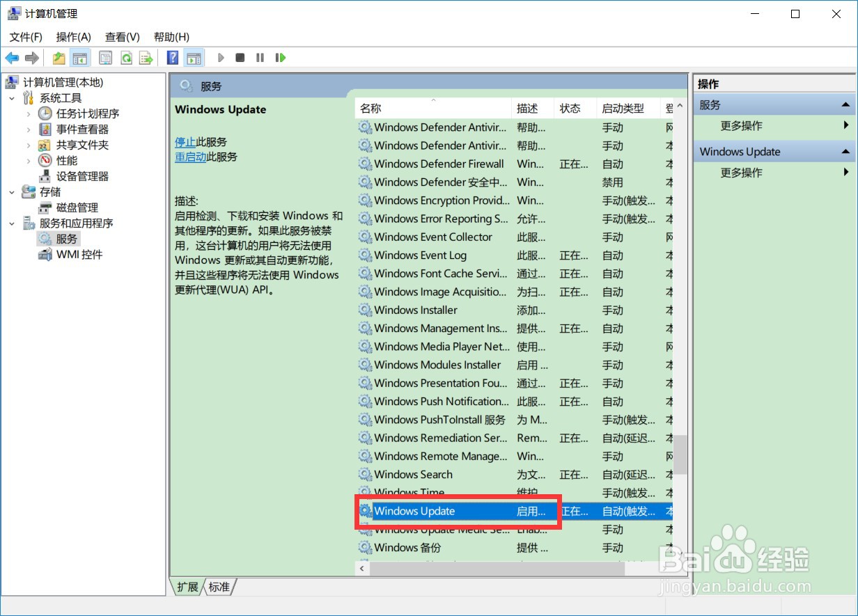This screenshot has height=616, width=858.
Task: Expand the 任务计划程序 node arrow
Action: [x=29, y=113]
